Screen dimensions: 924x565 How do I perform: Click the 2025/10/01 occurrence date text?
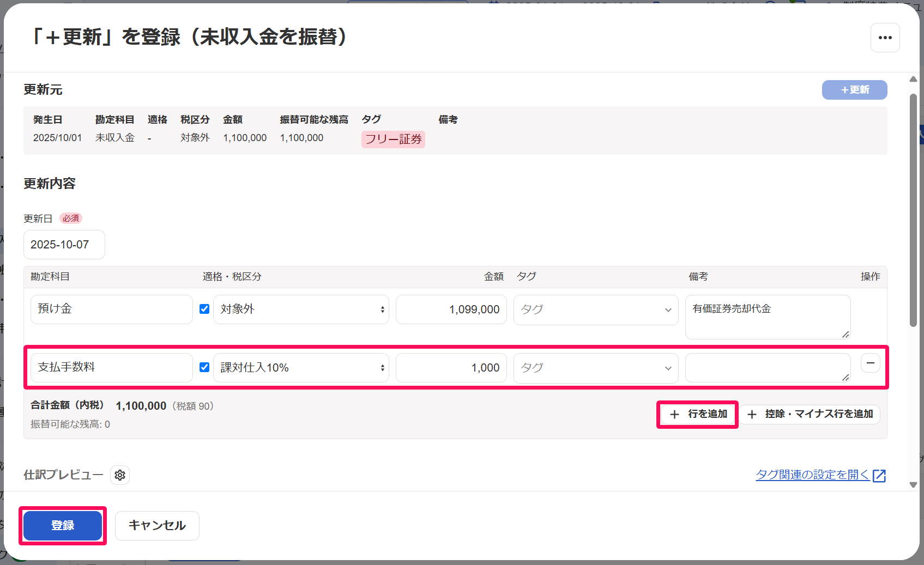[57, 138]
